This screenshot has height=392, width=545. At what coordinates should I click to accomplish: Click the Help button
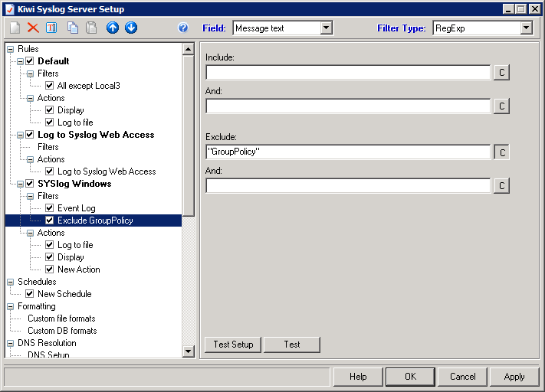click(358, 377)
